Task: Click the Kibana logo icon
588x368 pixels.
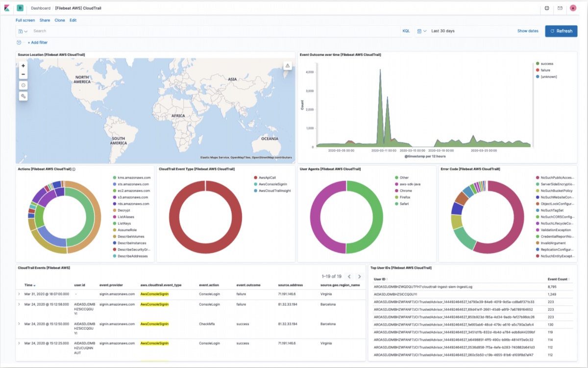Action: [x=7, y=8]
